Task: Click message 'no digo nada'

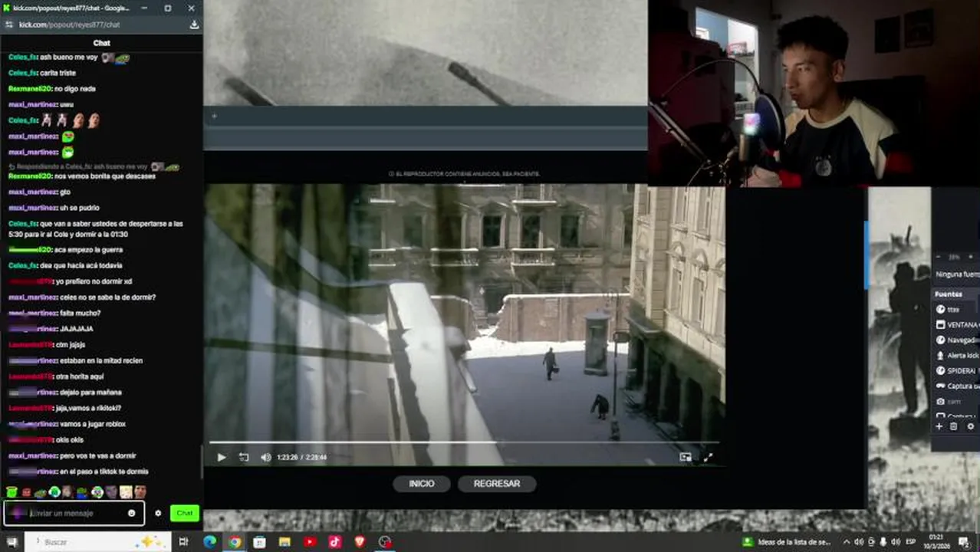Action: pos(75,89)
